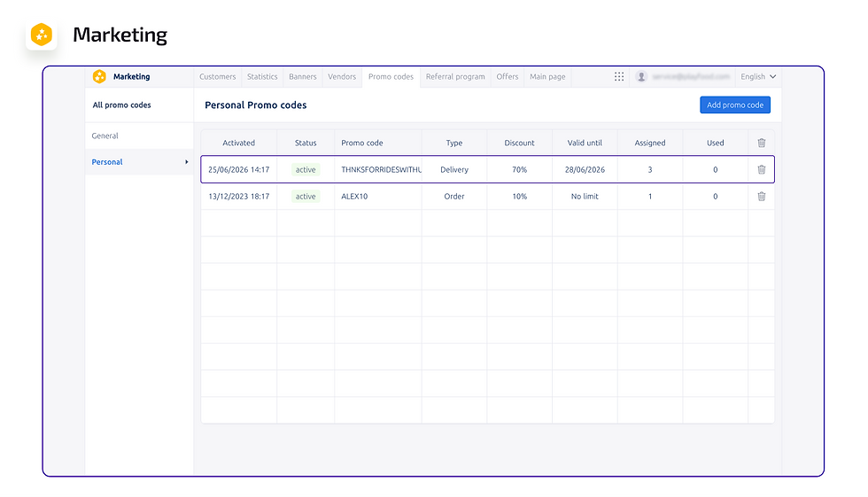Click the large Marketing hexagon icon above the window
868x497 pixels.
tap(42, 35)
